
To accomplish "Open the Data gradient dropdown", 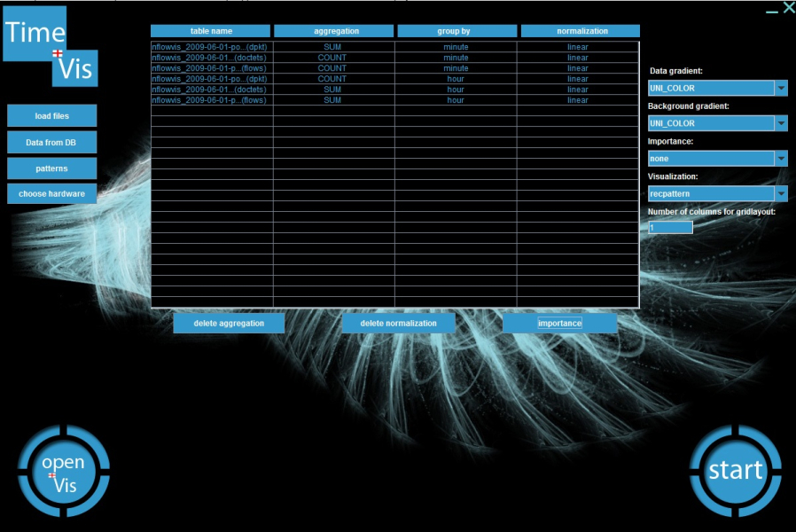I will [781, 88].
